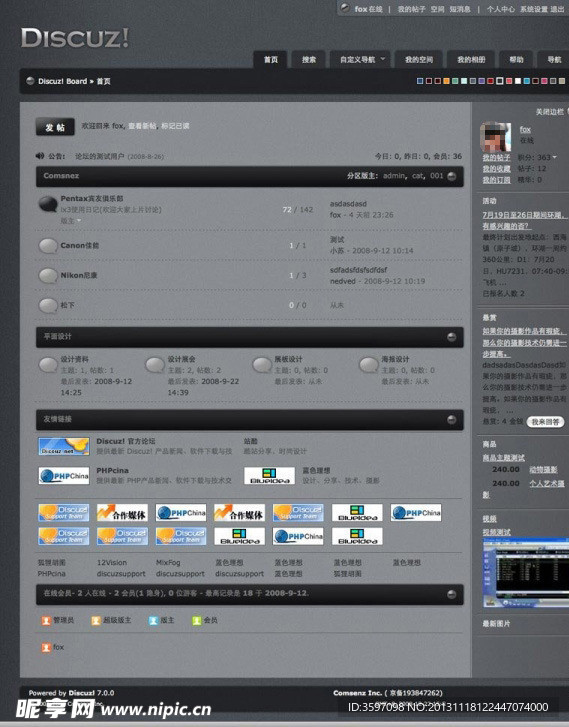Open 短消息 in the top bar
Image resolution: width=569 pixels, height=727 pixels.
coord(460,9)
